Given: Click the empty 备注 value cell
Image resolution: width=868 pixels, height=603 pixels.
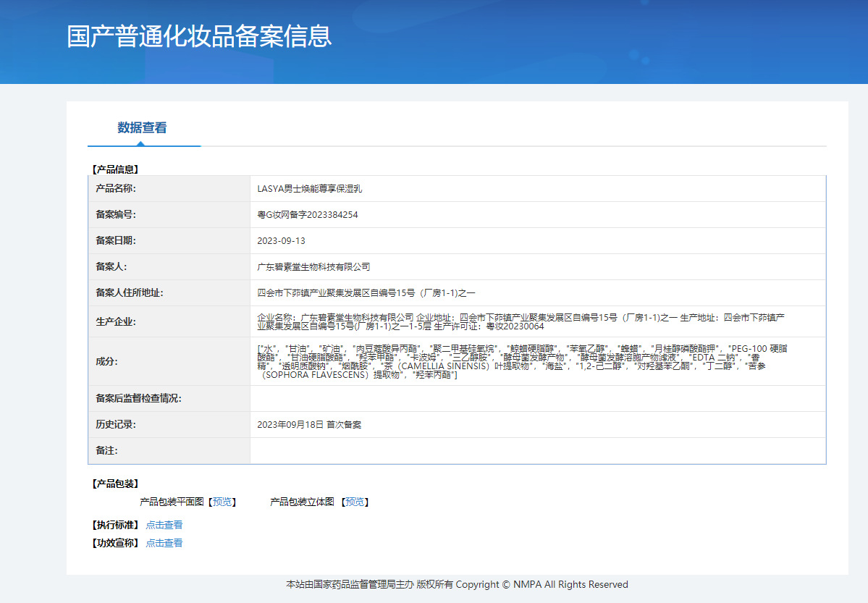Looking at the screenshot, I should pos(537,451).
